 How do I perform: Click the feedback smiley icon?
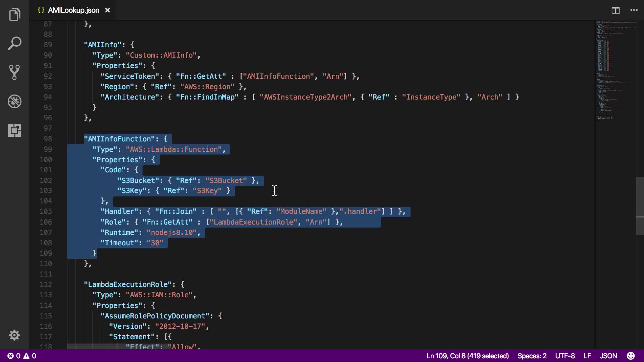631,356
